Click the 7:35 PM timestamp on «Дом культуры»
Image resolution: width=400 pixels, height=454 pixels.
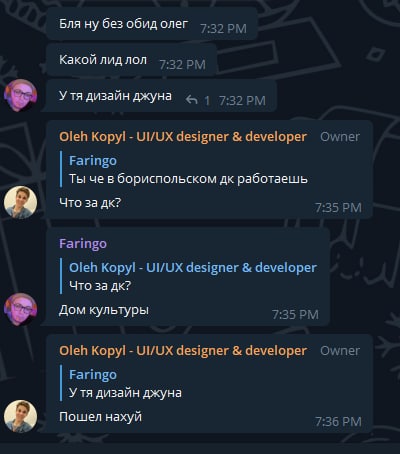tap(295, 315)
